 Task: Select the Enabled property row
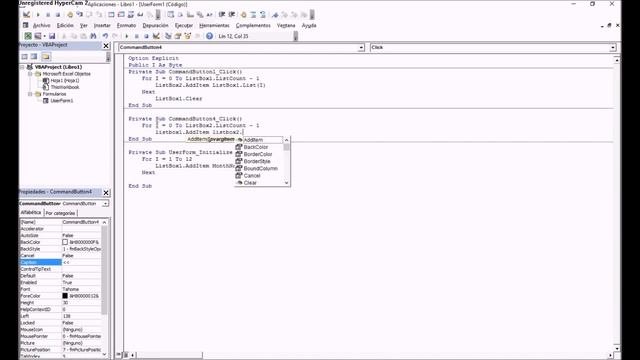(60, 282)
